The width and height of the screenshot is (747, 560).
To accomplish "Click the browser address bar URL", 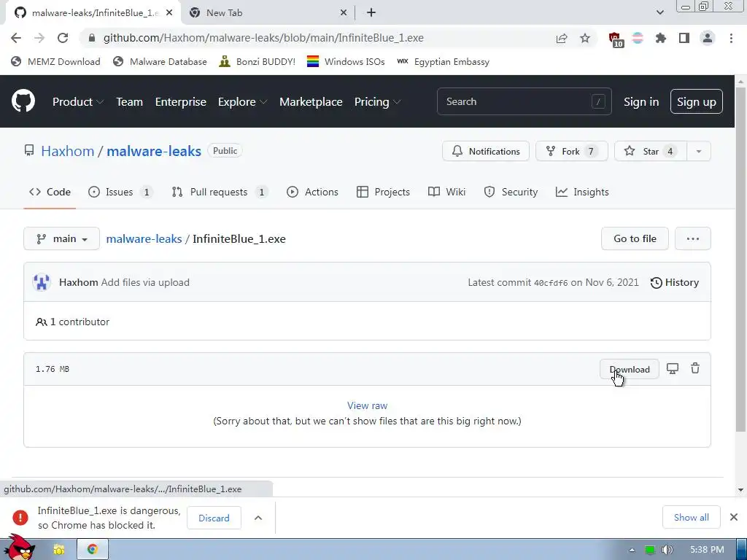I will click(263, 38).
